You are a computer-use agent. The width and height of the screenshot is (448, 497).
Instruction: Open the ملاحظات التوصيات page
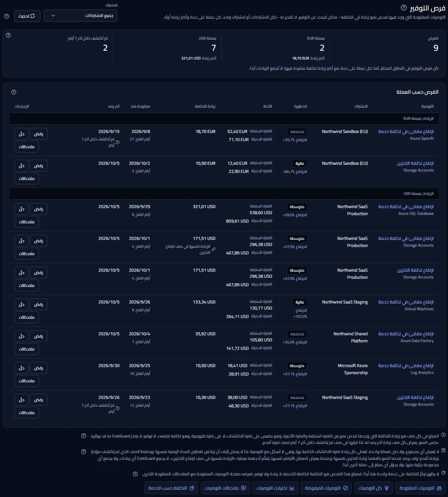(225, 488)
